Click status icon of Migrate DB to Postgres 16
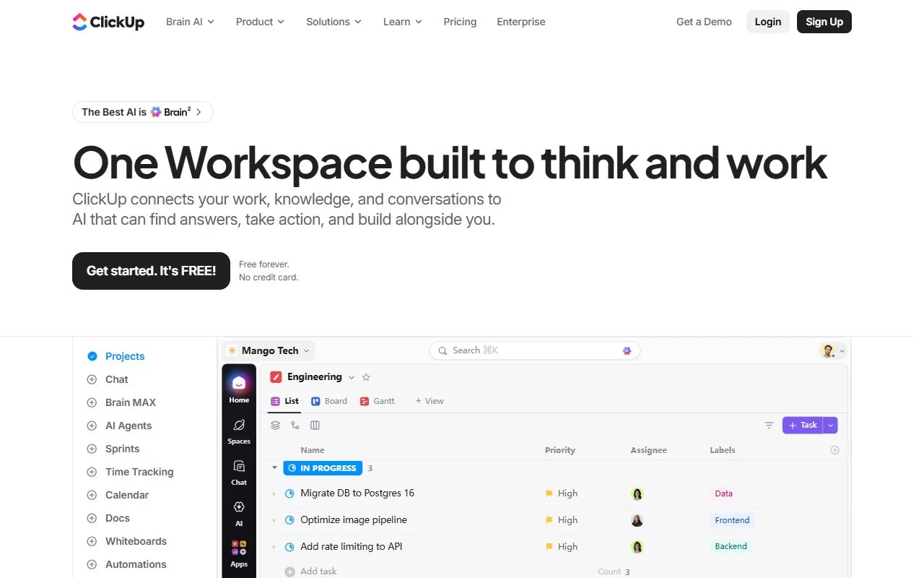The image size is (924, 578). (x=289, y=493)
